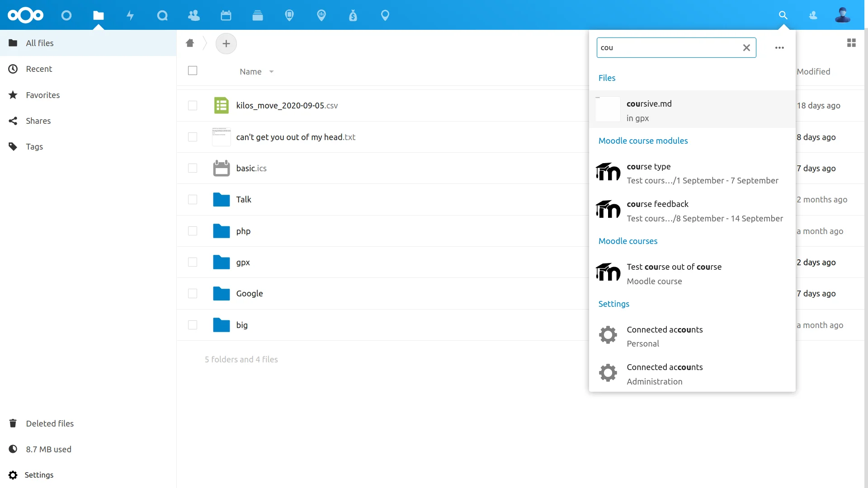Open the Talk app icon in header
Viewport: 868px width, 488px height.
tap(162, 15)
